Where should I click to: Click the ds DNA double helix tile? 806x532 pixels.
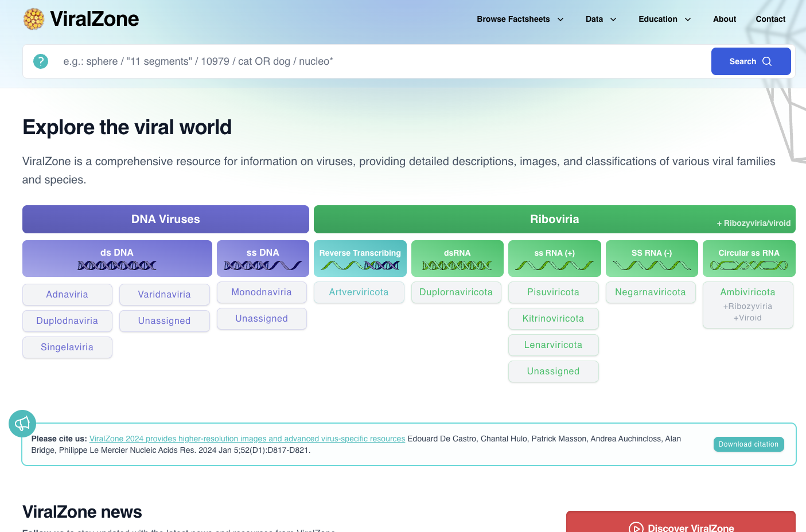click(117, 259)
